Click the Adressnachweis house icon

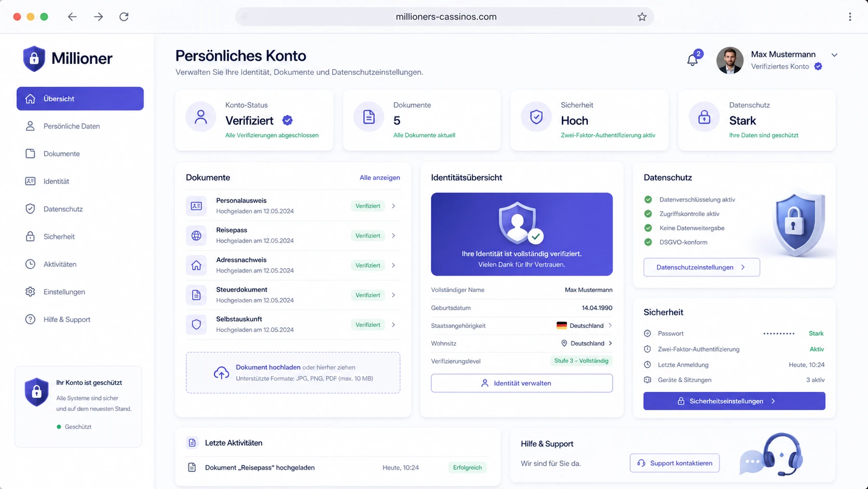pos(196,265)
